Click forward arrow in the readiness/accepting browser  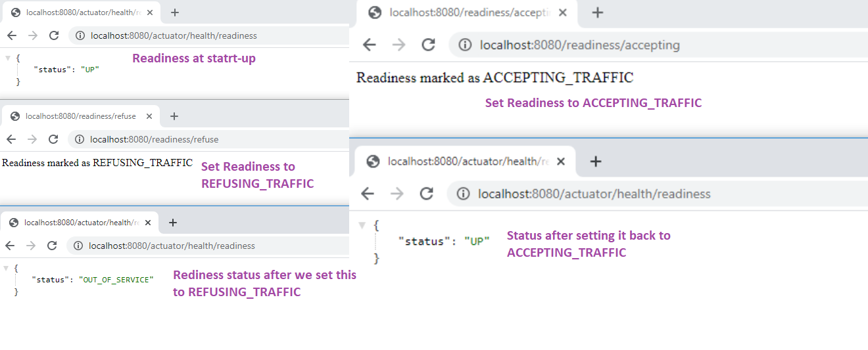[x=399, y=45]
